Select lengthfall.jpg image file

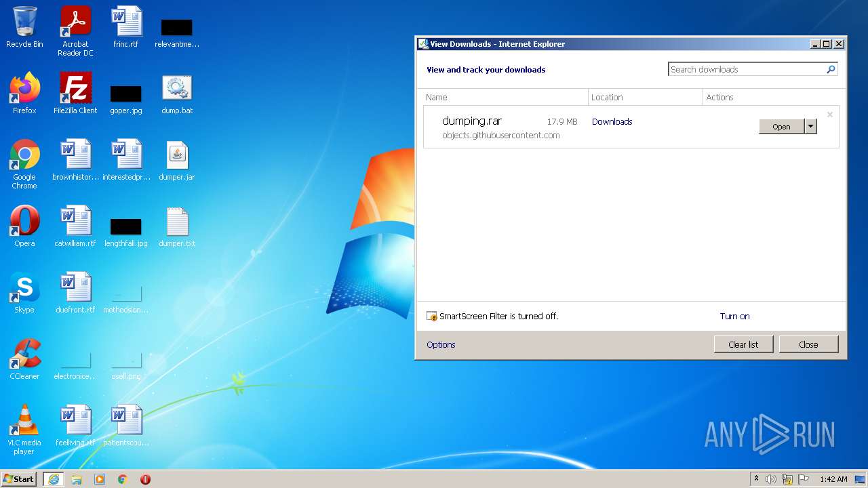tap(126, 232)
